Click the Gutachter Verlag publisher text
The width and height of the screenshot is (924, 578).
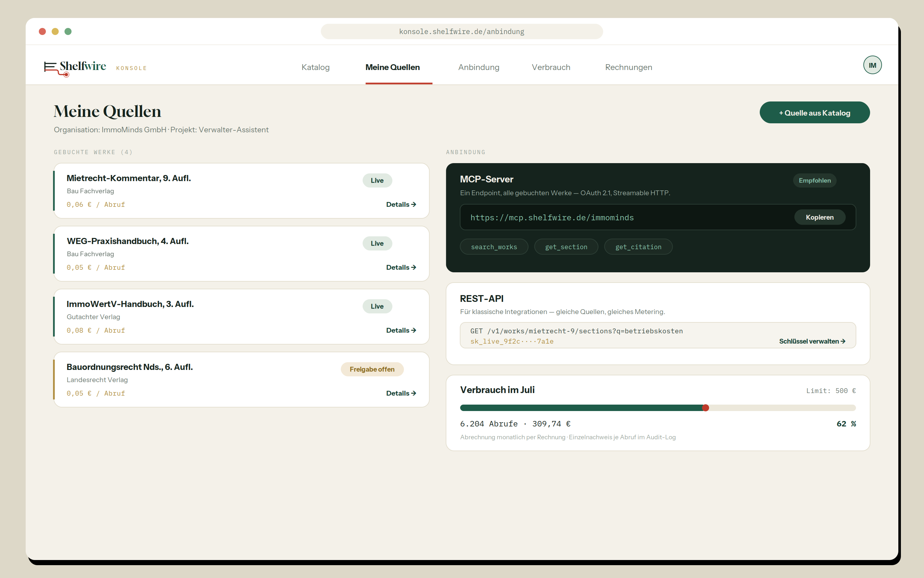(x=93, y=317)
